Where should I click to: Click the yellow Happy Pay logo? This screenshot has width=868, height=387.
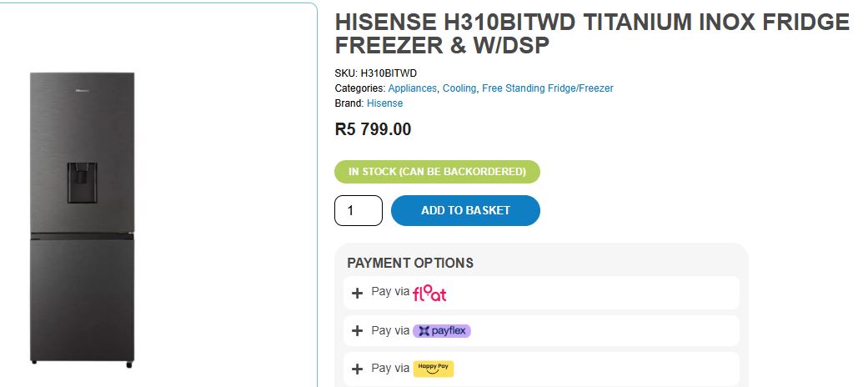click(434, 368)
